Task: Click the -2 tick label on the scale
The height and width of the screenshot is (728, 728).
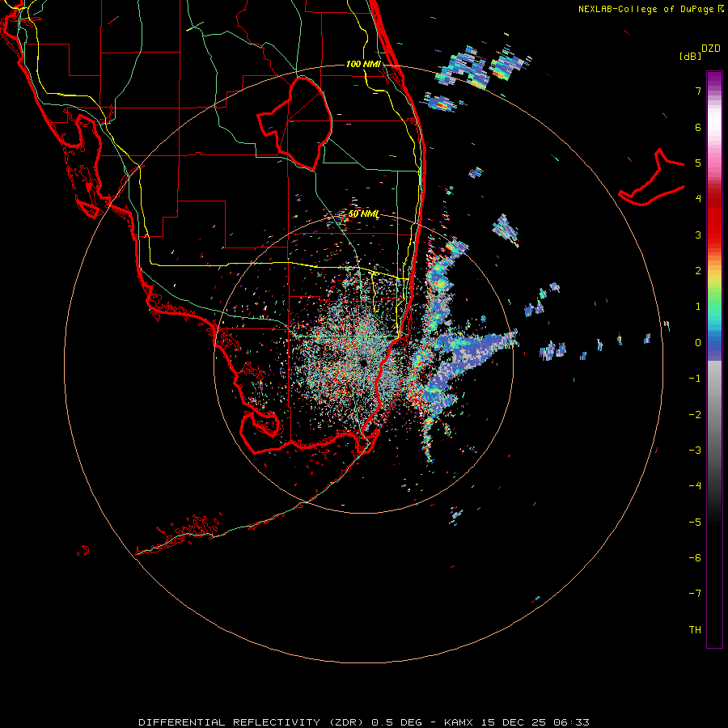Action: click(695, 414)
